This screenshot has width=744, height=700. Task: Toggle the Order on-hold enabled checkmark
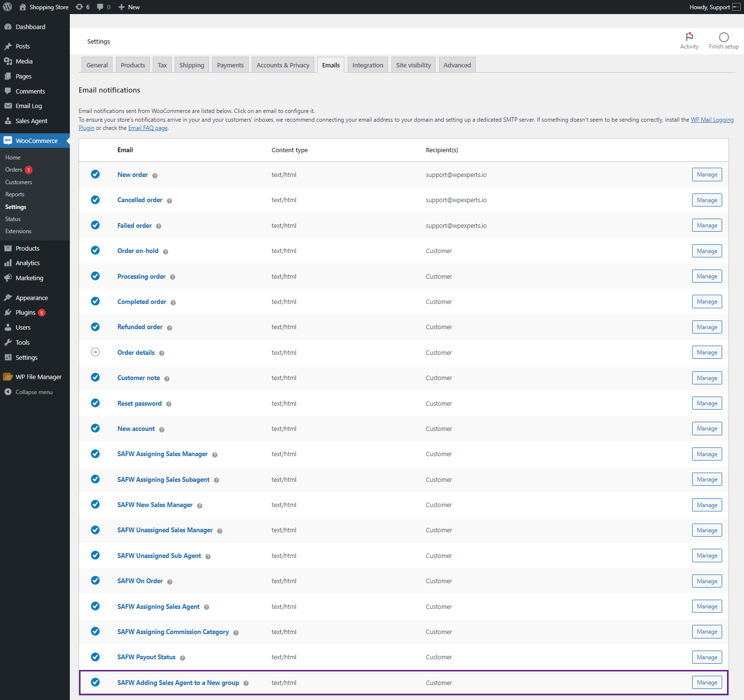96,250
